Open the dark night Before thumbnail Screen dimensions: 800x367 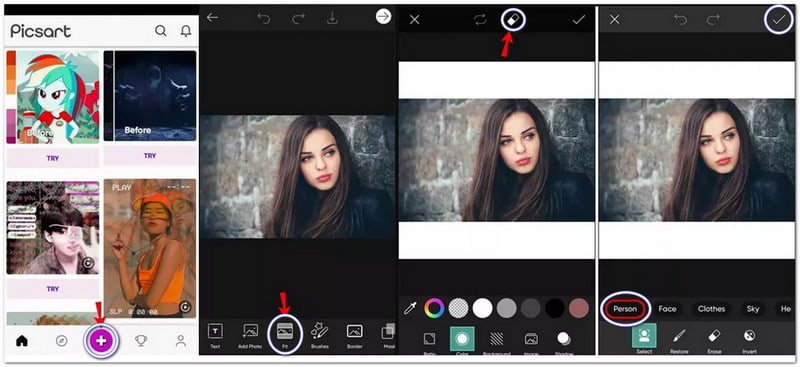coord(150,96)
